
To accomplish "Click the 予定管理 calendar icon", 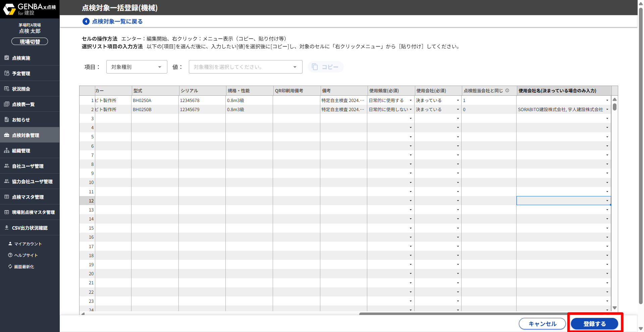I will [x=7, y=73].
